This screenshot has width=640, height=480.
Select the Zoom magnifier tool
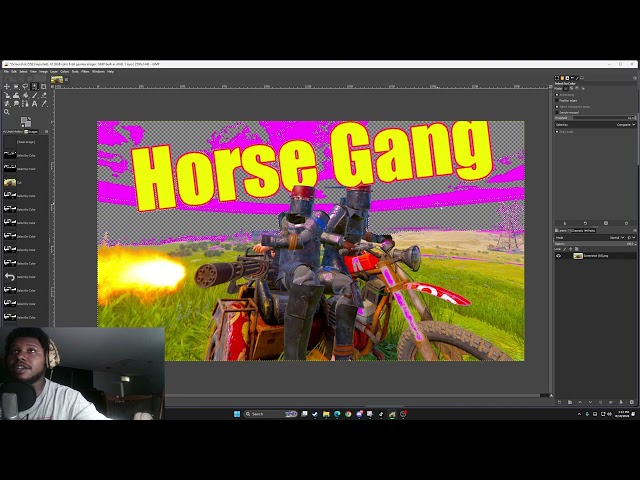point(7,112)
